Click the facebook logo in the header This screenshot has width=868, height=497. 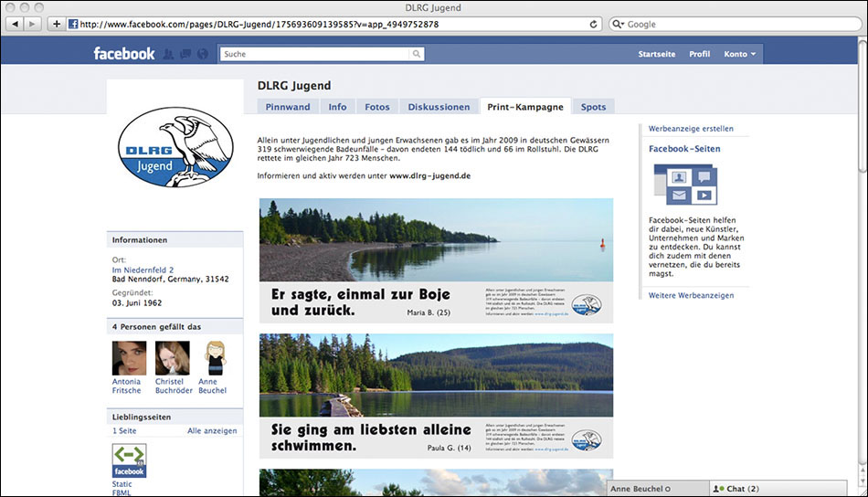(x=124, y=54)
